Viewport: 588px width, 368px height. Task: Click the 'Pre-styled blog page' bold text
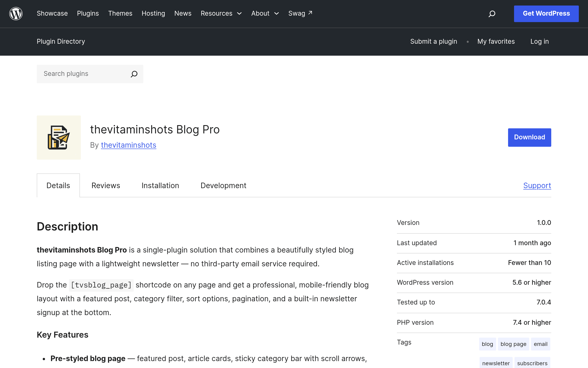click(x=88, y=359)
